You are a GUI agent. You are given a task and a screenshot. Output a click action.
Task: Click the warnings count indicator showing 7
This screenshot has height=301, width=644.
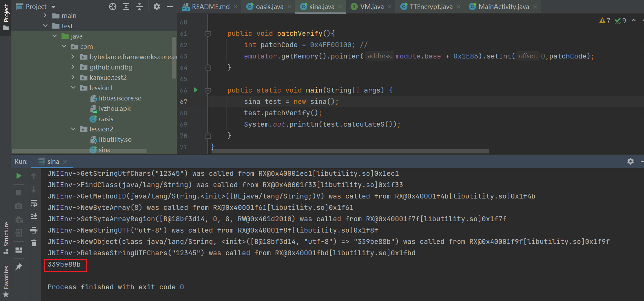pyautogui.click(x=605, y=21)
